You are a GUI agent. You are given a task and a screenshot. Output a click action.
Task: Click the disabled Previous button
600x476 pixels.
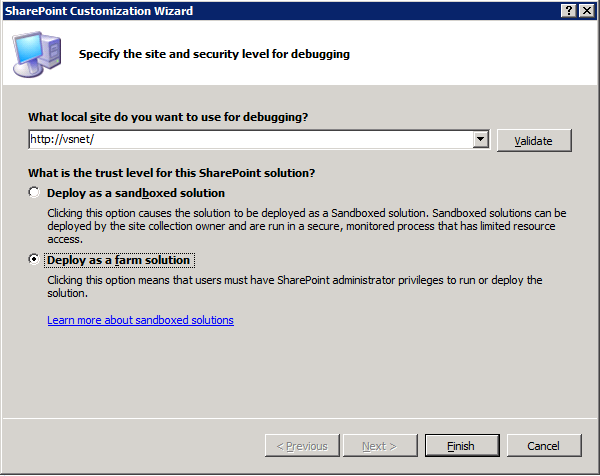[x=302, y=446]
